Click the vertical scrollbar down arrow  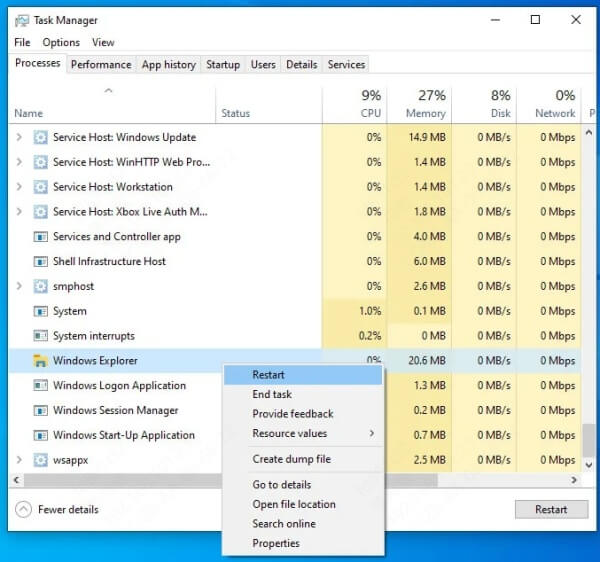[589, 465]
